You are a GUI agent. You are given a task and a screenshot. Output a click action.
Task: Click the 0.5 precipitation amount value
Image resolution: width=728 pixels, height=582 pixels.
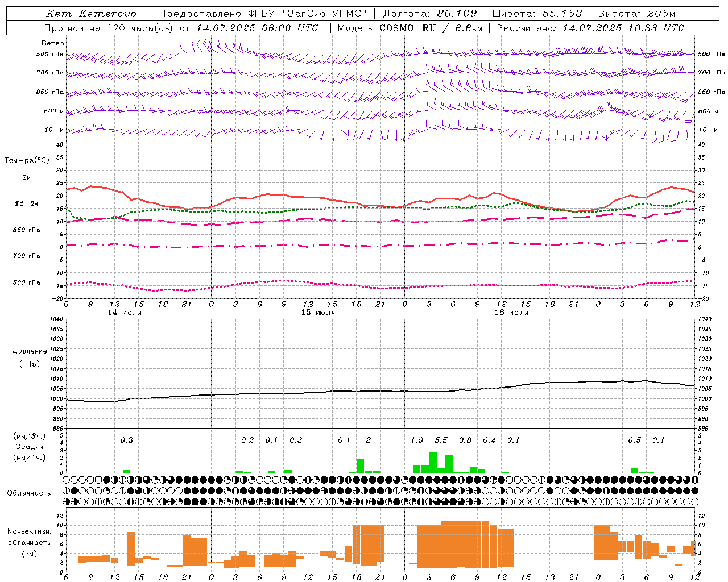634,440
